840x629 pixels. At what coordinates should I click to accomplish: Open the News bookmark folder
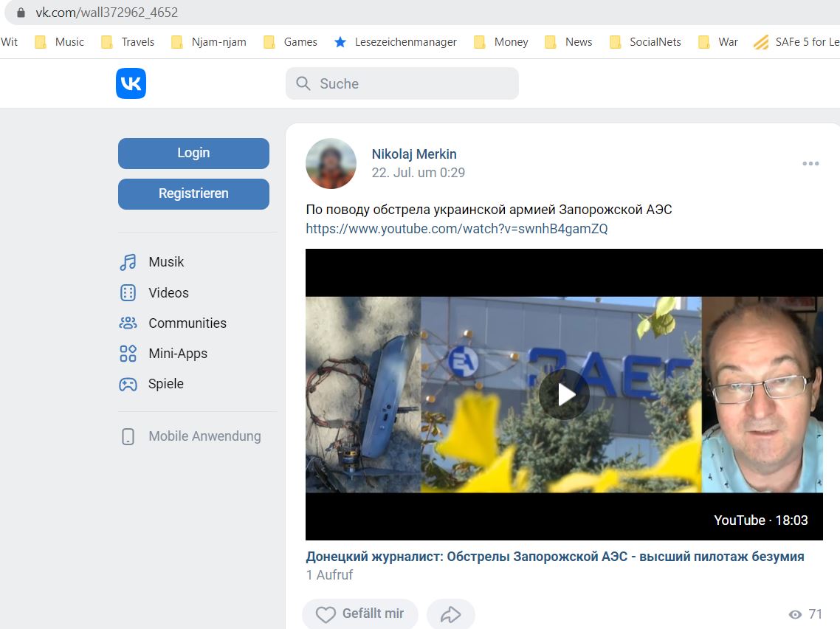point(568,42)
